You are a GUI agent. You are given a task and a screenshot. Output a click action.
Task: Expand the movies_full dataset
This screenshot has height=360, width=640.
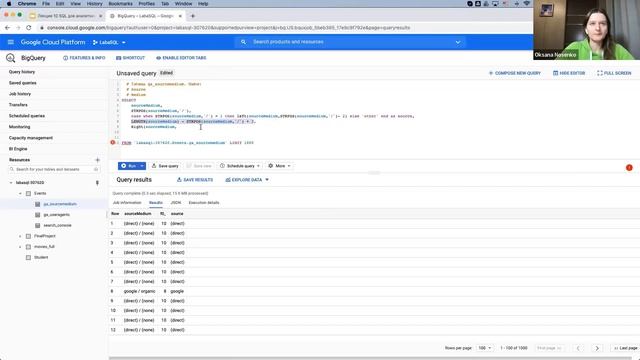point(20,247)
